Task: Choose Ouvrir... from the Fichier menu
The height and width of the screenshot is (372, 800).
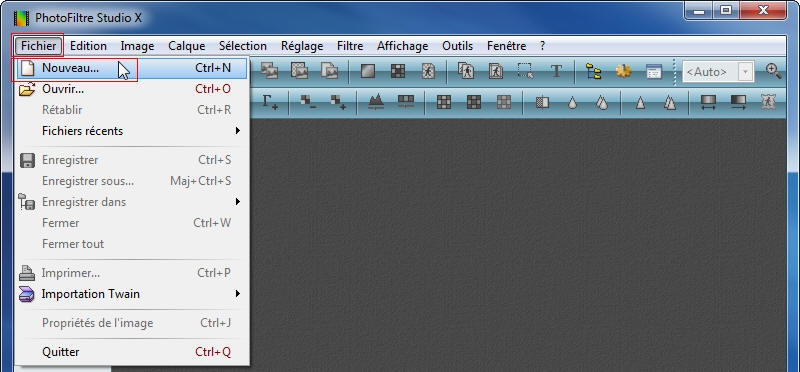Action: [x=132, y=89]
